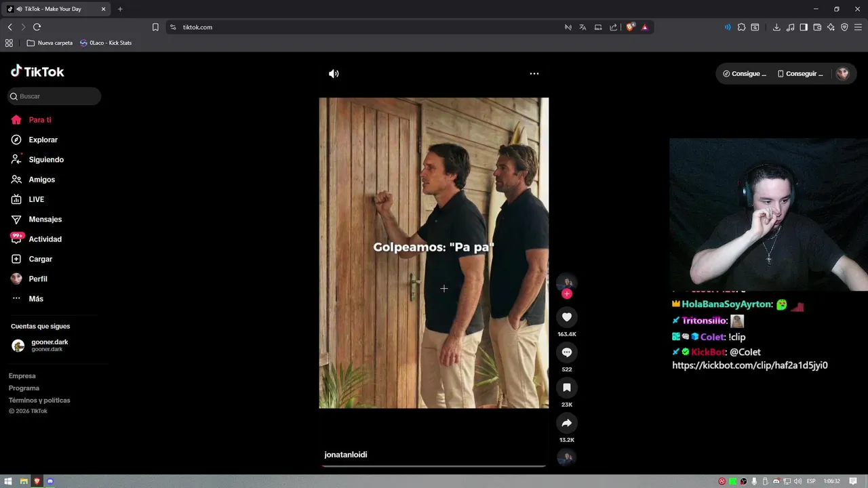Open profile avatar menu at top right
This screenshot has width=868, height=488.
pos(842,74)
